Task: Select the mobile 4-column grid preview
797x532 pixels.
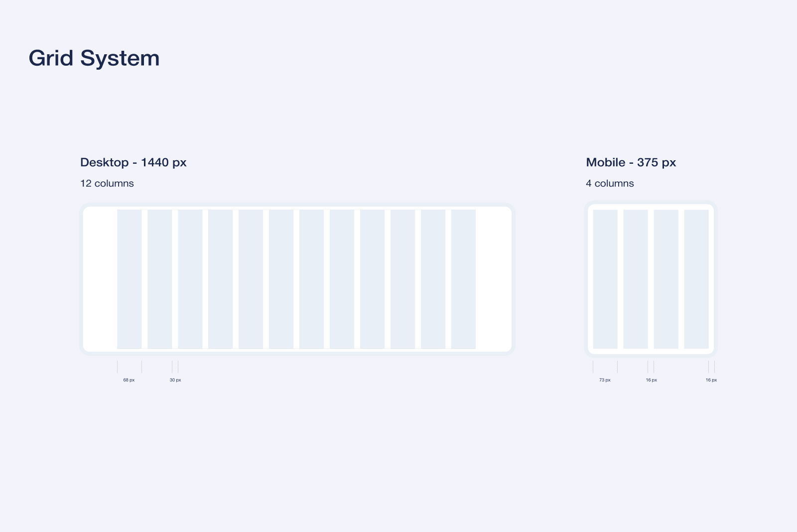Action: (x=651, y=279)
